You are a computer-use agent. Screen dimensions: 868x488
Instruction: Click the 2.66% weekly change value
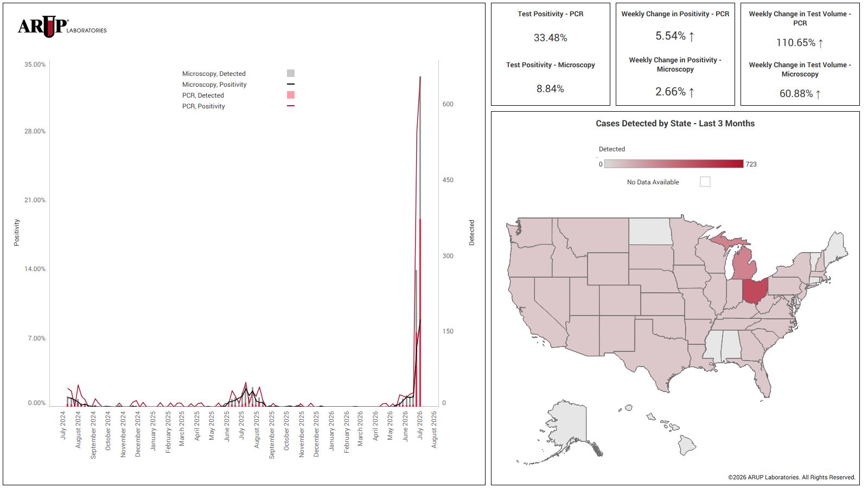pos(671,92)
